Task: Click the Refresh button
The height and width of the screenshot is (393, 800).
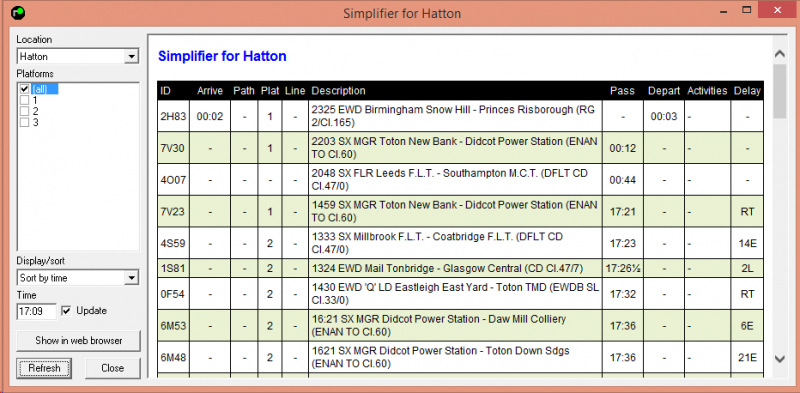Action: [44, 368]
